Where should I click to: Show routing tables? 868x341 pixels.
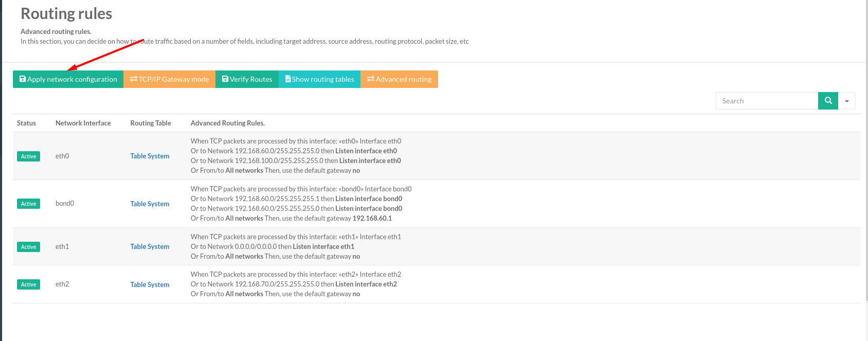point(319,79)
